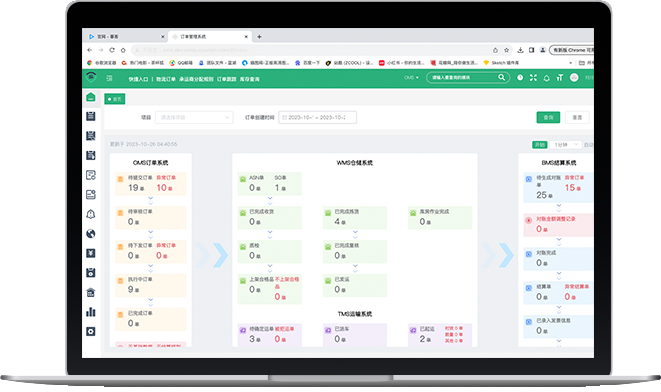Bookmark this page with the star icon
The image size is (661, 392).
(x=507, y=50)
